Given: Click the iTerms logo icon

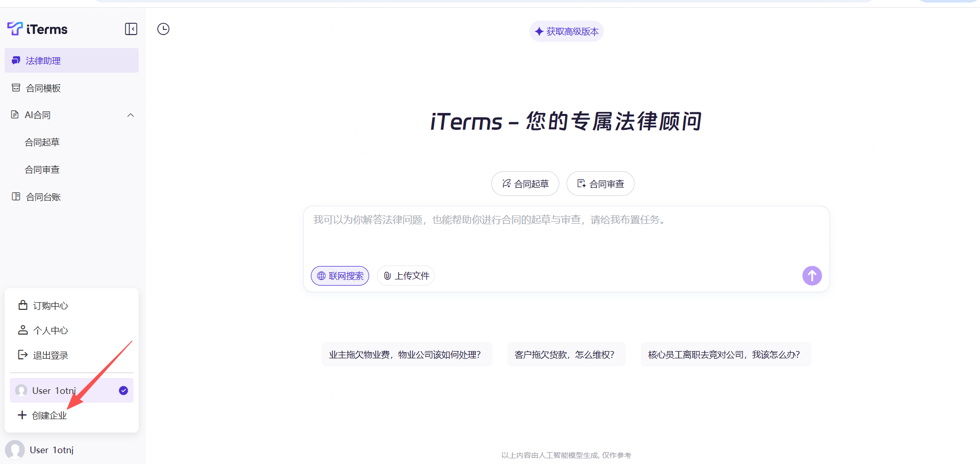Looking at the screenshot, I should tap(15, 29).
